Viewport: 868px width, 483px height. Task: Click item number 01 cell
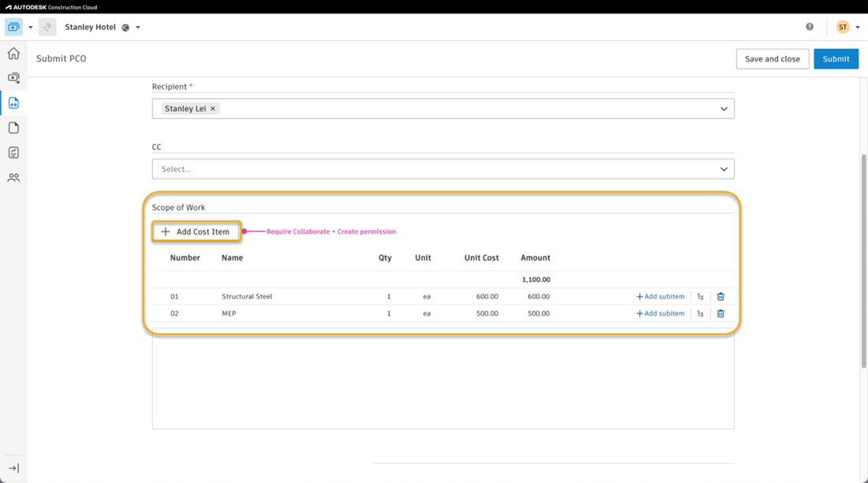coord(174,296)
